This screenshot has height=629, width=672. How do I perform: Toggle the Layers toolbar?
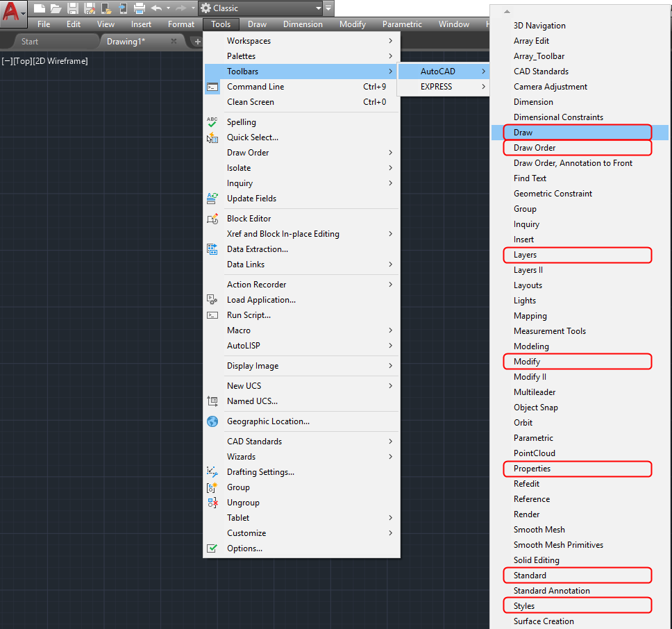coord(580,255)
